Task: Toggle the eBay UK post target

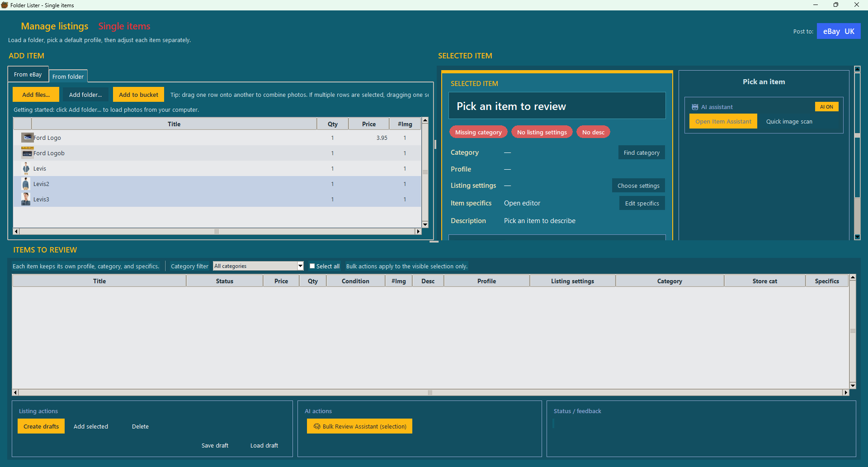Action: (838, 31)
